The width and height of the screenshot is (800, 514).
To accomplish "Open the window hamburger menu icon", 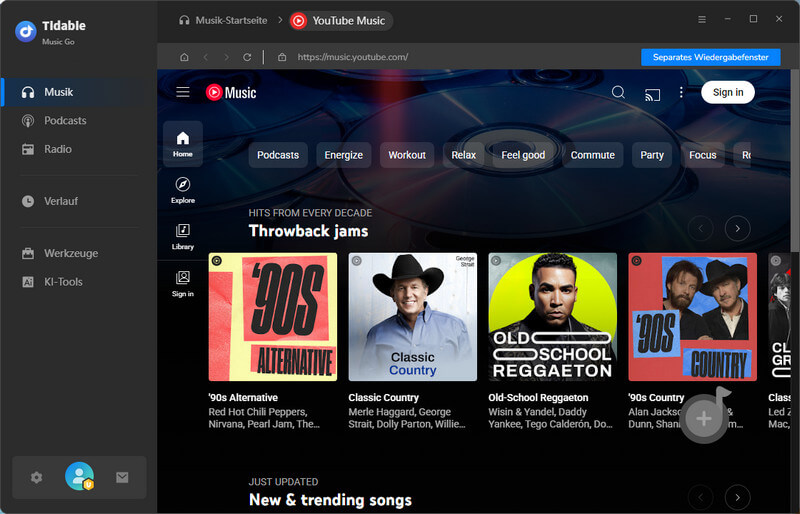I will tap(702, 19).
